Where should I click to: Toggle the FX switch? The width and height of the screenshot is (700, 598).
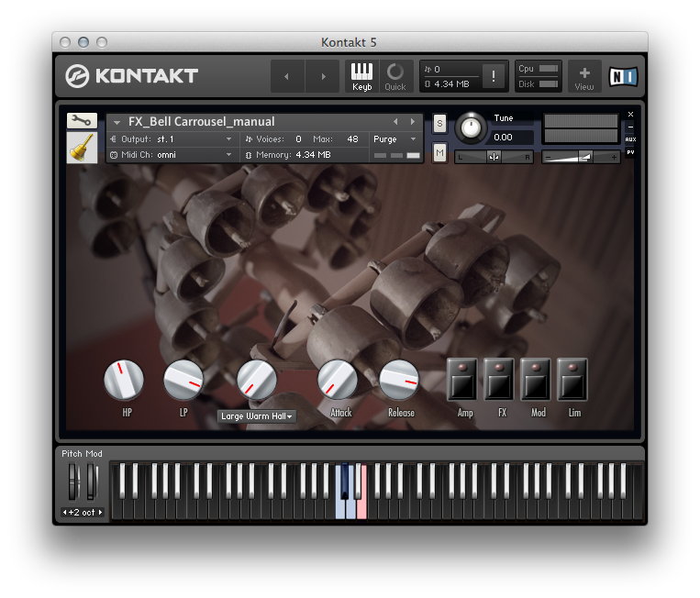[x=499, y=380]
